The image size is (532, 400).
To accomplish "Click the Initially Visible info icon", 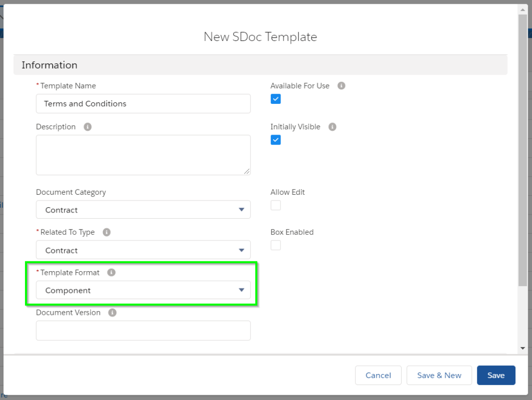I will pyautogui.click(x=332, y=126).
